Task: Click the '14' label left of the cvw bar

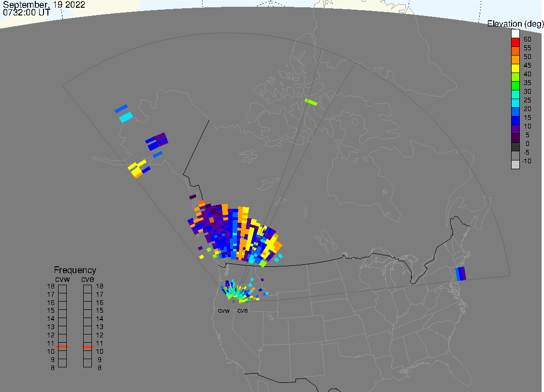Action: click(x=51, y=319)
